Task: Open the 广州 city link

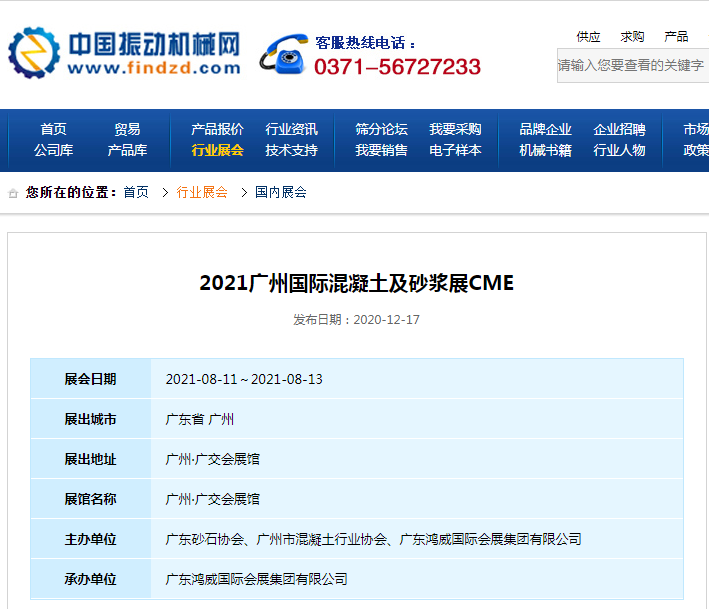Action: (x=221, y=419)
